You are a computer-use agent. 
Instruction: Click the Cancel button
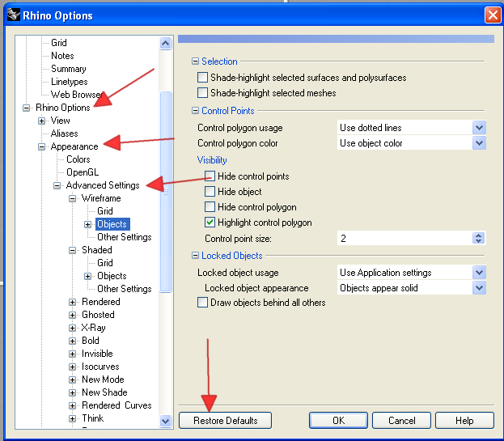(x=401, y=421)
